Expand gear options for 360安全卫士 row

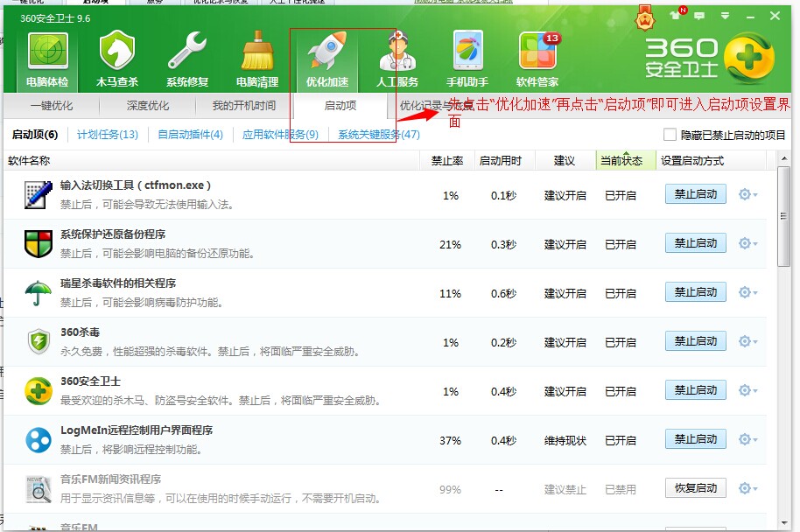747,390
